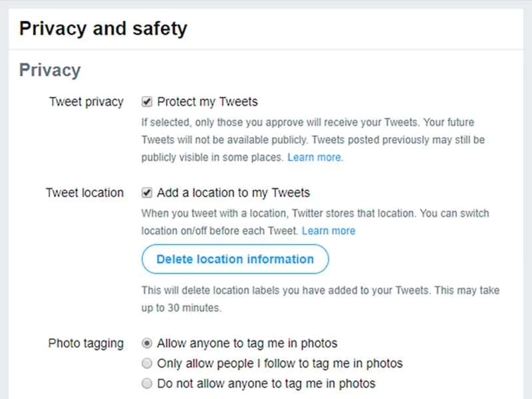Click the Photo tagging label
The width and height of the screenshot is (532, 399).
[86, 343]
